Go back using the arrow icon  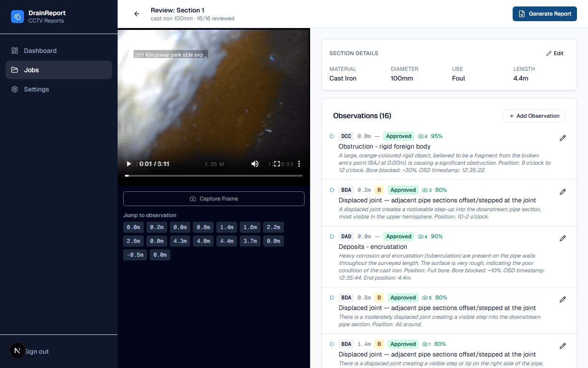click(136, 14)
